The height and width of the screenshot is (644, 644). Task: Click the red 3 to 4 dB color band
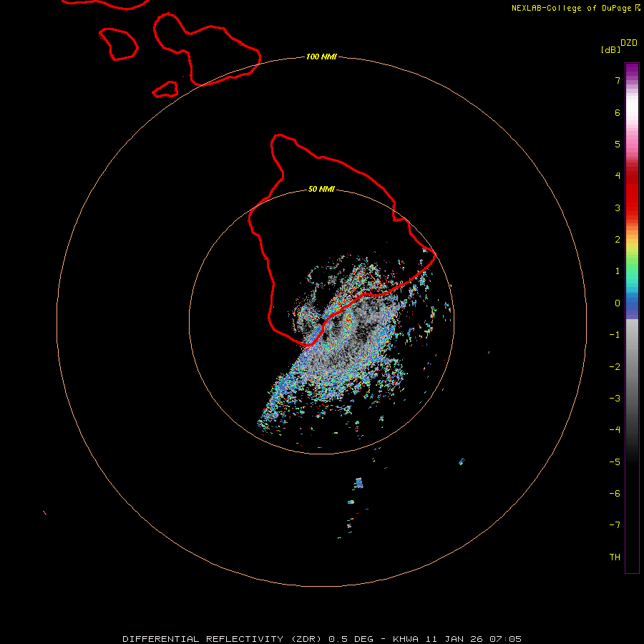(x=632, y=192)
